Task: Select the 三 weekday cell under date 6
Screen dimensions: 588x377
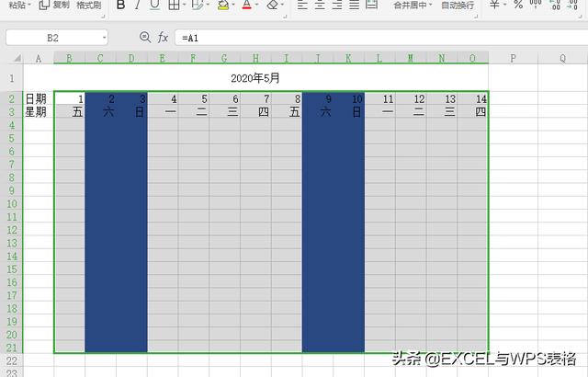Action: (x=224, y=112)
